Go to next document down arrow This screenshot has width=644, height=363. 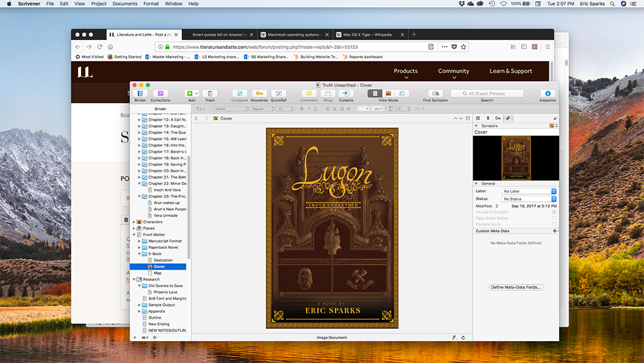click(461, 119)
